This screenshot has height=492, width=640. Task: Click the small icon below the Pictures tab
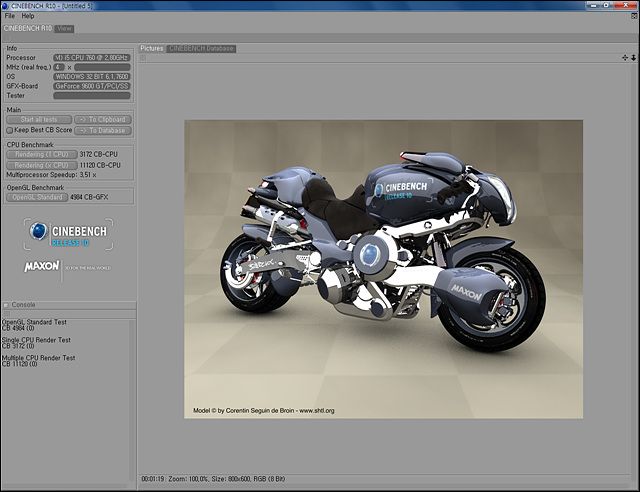[x=143, y=58]
